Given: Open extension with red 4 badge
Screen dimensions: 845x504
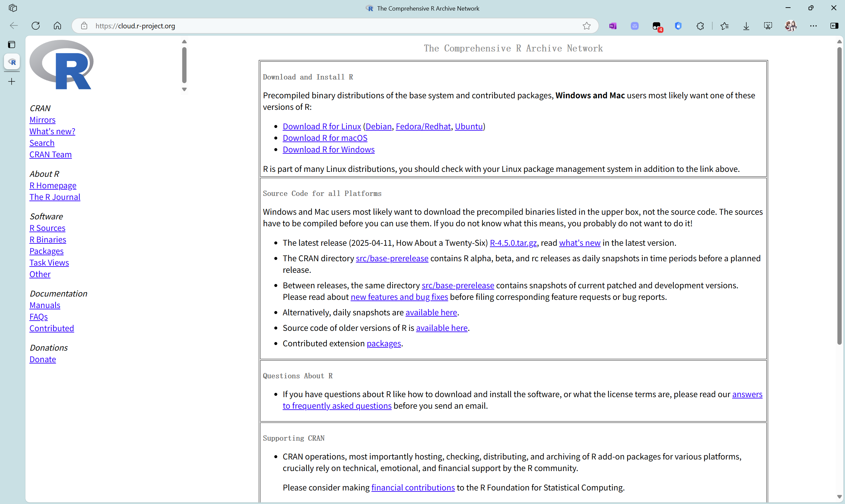Looking at the screenshot, I should (657, 26).
